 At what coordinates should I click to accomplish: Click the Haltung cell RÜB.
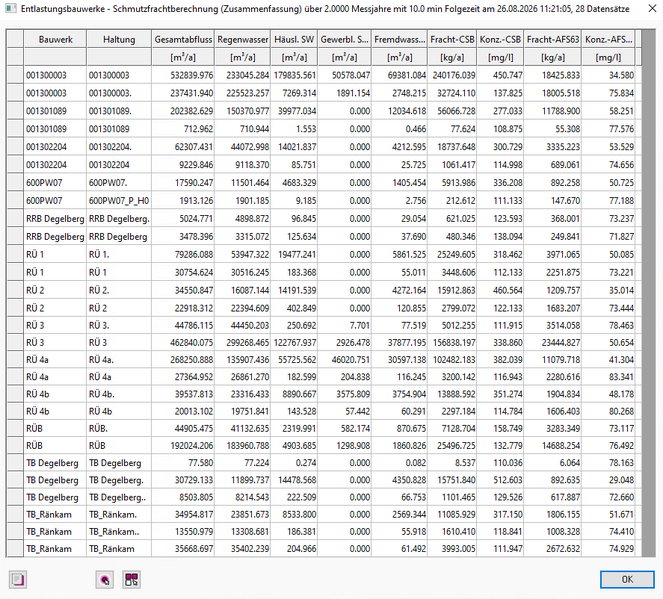tap(119, 446)
